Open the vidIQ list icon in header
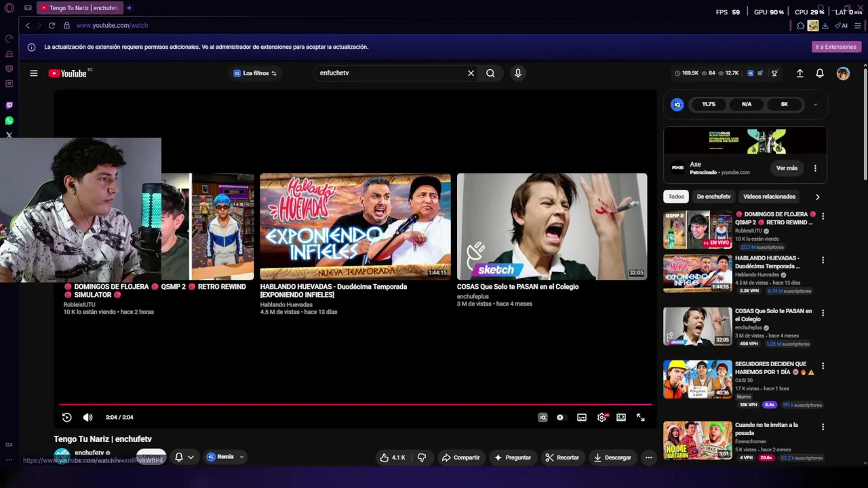Screen dimensions: 868x488 pos(760,73)
